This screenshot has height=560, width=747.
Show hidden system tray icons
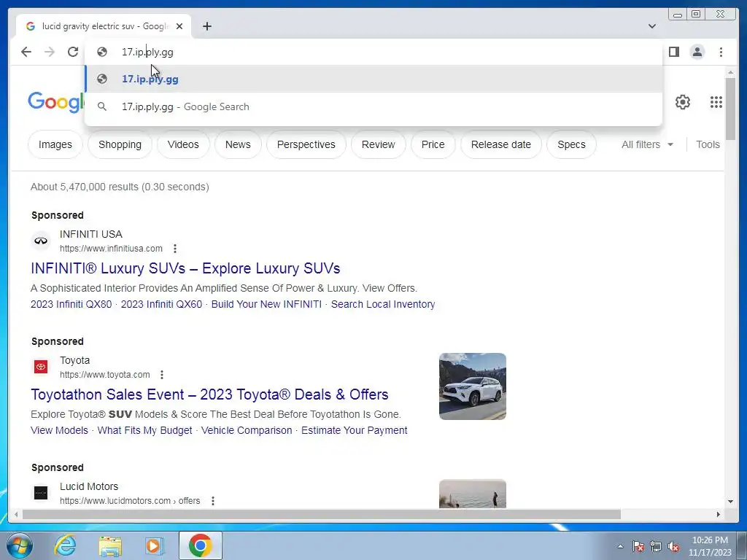click(620, 546)
